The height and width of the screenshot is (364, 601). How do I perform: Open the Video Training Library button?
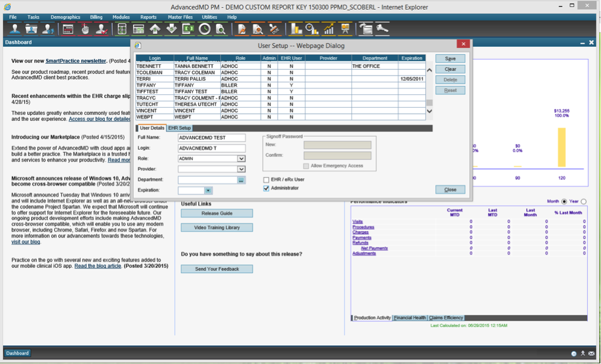(217, 228)
